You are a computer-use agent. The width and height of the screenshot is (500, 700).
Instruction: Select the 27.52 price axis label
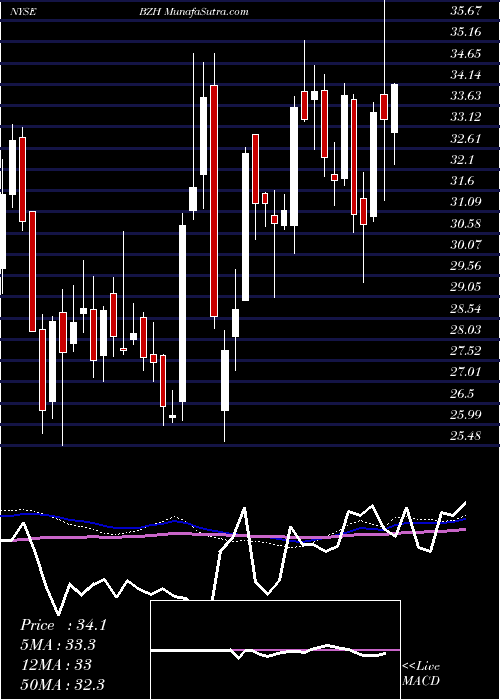pyautogui.click(x=466, y=350)
